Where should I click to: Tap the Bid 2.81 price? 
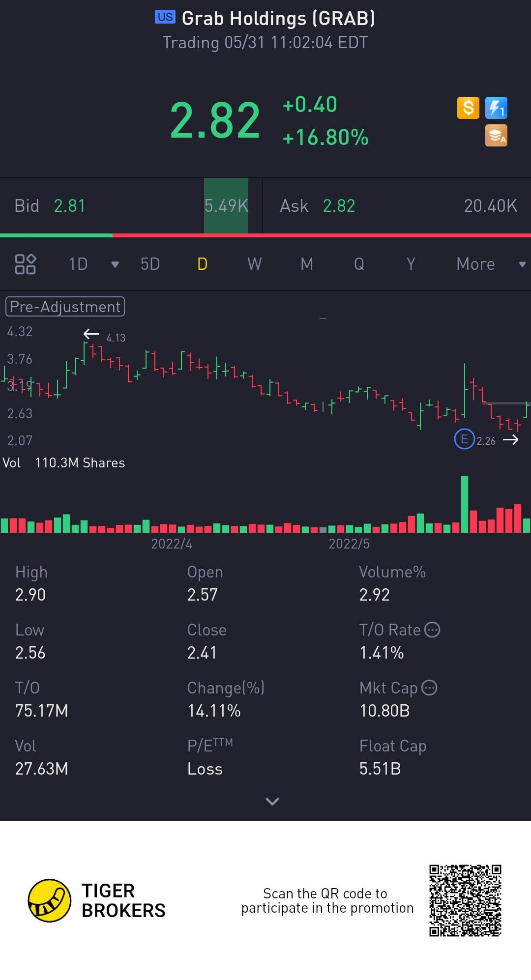pos(69,206)
